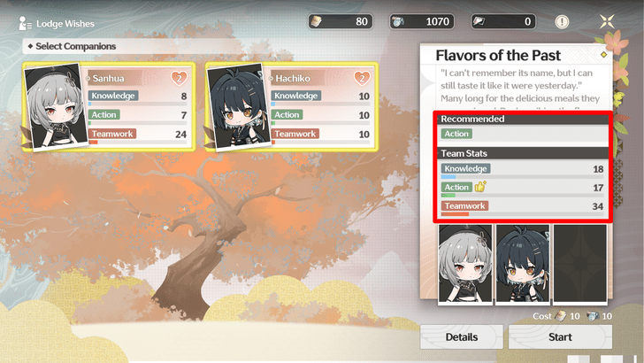Screen dimensions: 644x363
Task: Open the Details button
Action: [462, 337]
